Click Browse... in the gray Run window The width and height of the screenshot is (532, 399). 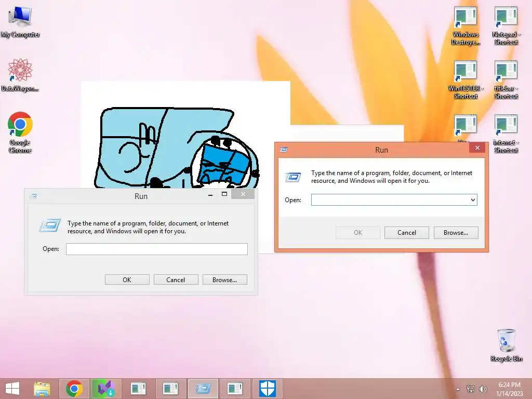[x=224, y=280]
